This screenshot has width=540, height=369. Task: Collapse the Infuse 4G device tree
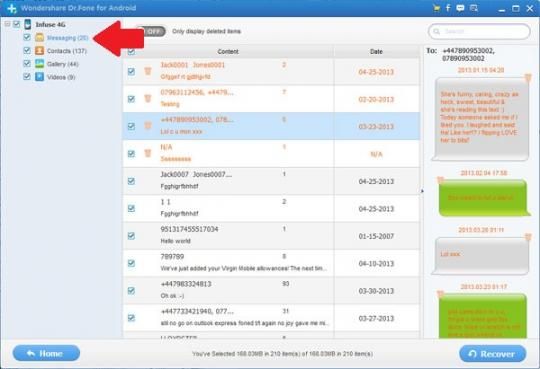tap(7, 24)
